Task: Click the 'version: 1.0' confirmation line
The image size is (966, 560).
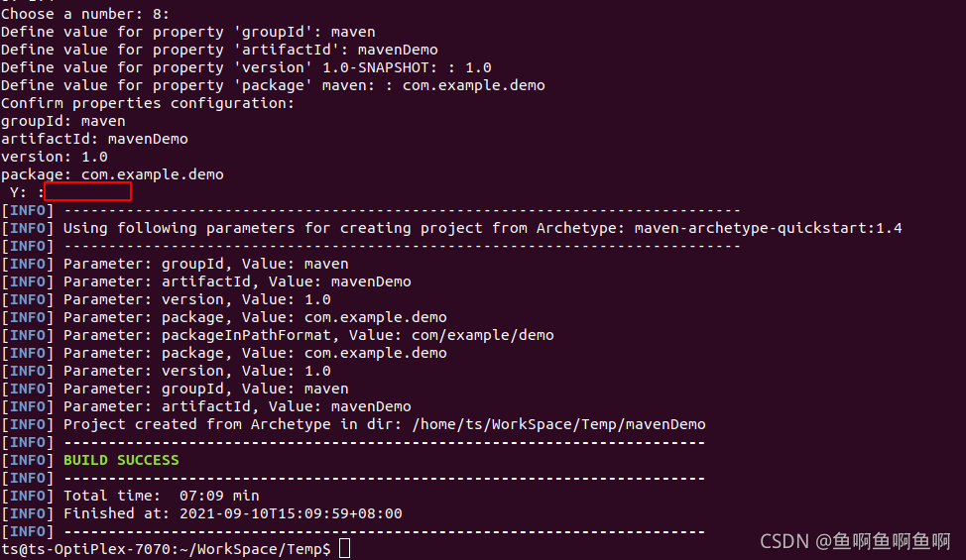Action: click(55, 157)
